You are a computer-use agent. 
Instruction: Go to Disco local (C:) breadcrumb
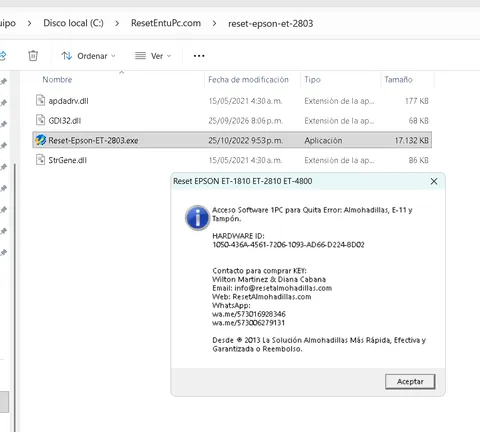73,23
